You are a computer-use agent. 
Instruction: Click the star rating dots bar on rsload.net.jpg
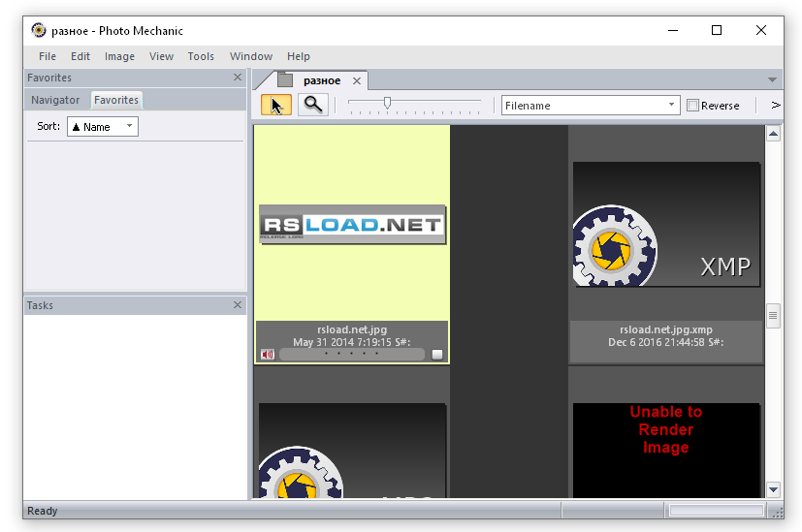click(x=351, y=355)
